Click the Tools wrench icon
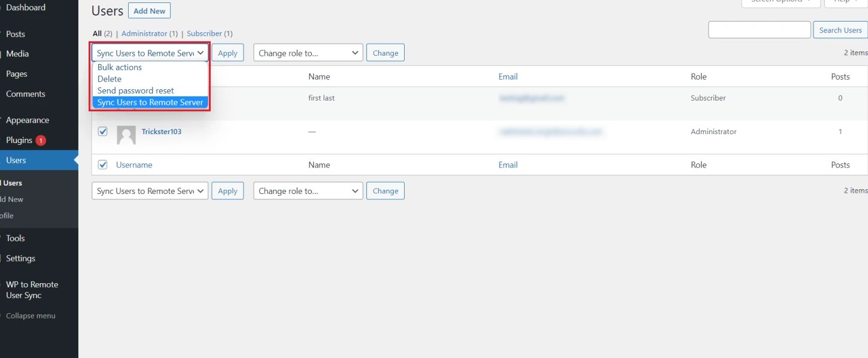 click(2, 238)
